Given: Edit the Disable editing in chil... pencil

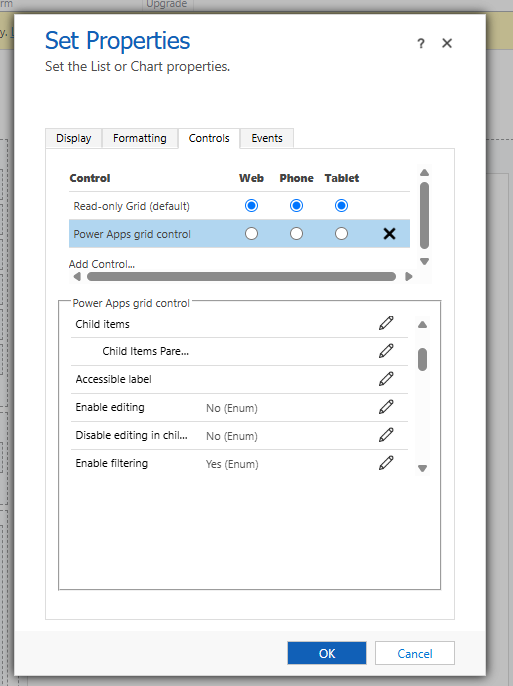Looking at the screenshot, I should point(386,435).
